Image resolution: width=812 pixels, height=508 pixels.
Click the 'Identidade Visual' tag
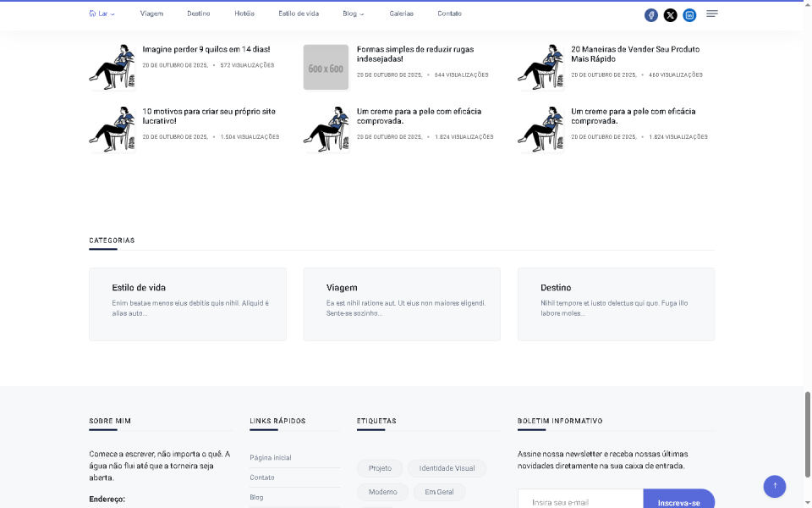(447, 468)
